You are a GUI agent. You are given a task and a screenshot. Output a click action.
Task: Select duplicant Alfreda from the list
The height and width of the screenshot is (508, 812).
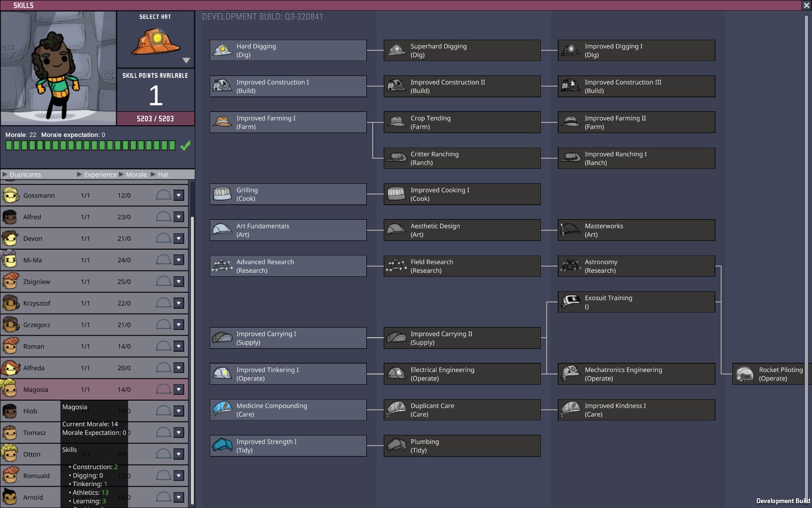pos(34,368)
